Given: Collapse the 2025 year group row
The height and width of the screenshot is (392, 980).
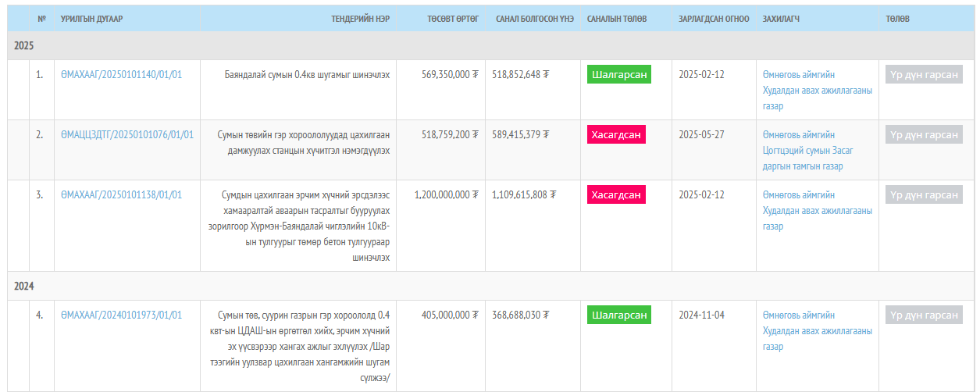Looking at the screenshot, I should tap(24, 46).
